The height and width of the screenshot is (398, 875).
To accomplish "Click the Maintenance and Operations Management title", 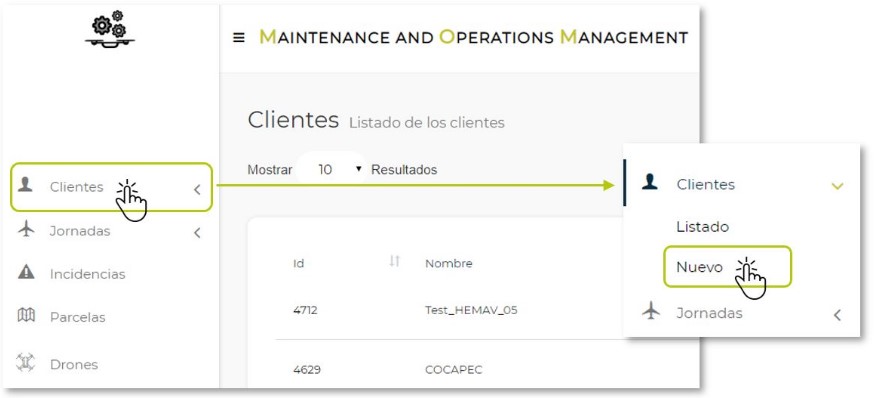I will [x=474, y=37].
